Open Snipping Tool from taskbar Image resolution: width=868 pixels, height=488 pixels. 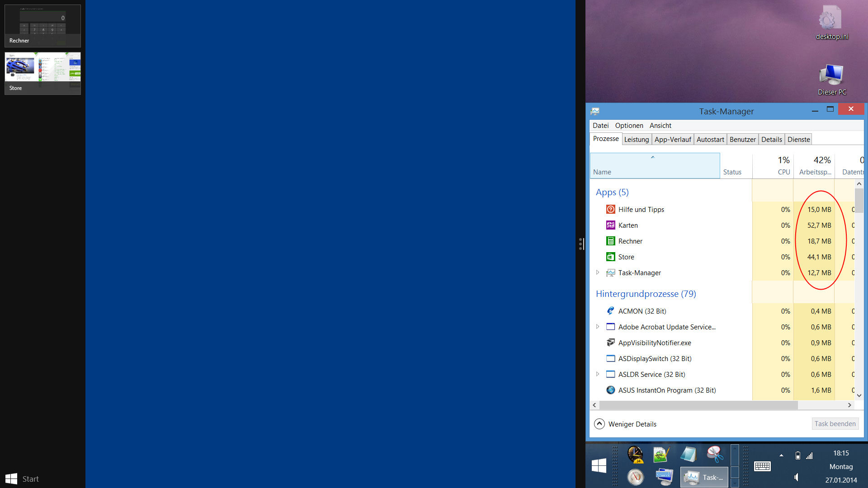pos(715,454)
